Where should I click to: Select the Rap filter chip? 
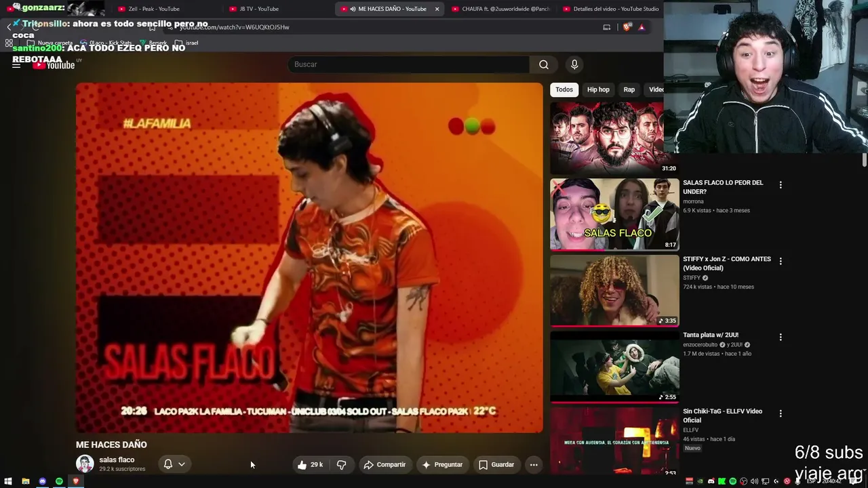[x=629, y=89]
